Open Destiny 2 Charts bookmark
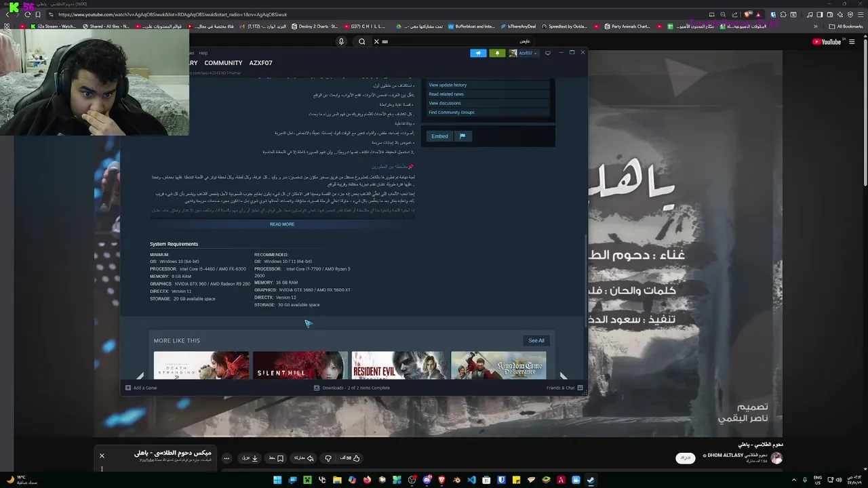This screenshot has width=868, height=488. click(315, 26)
